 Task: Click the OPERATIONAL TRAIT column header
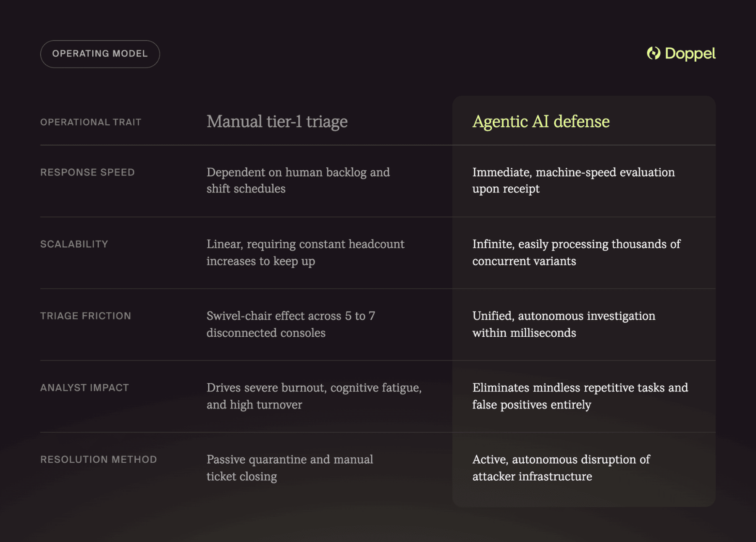[x=91, y=122]
